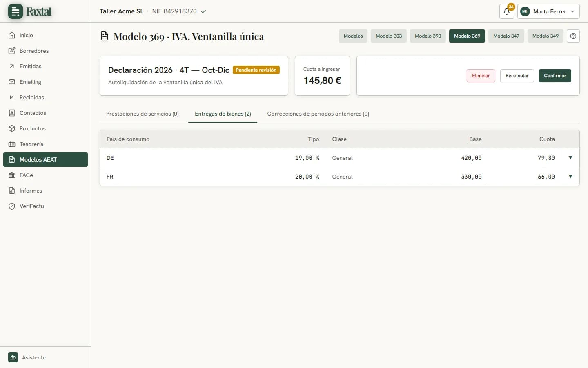Image resolution: width=588 pixels, height=368 pixels.
Task: Switch to Prestaciones de servicios (0) tab
Action: point(143,114)
